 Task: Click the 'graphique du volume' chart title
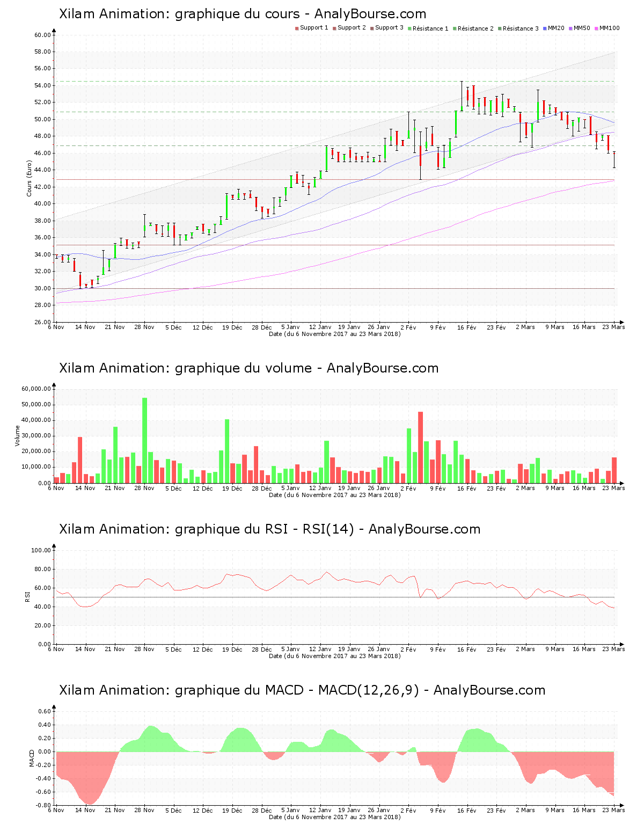248,368
